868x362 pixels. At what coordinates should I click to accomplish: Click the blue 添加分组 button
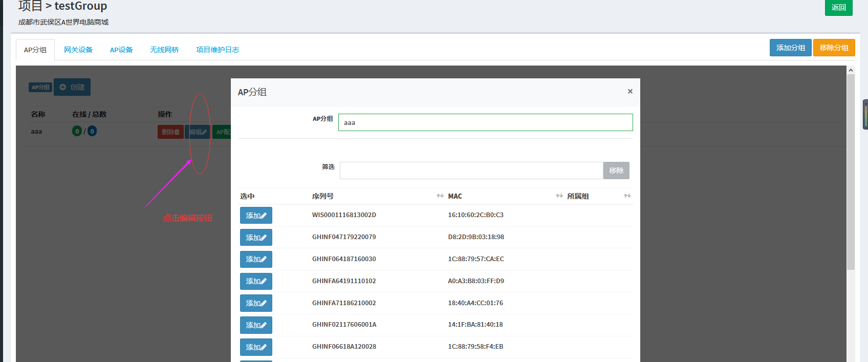[790, 48]
